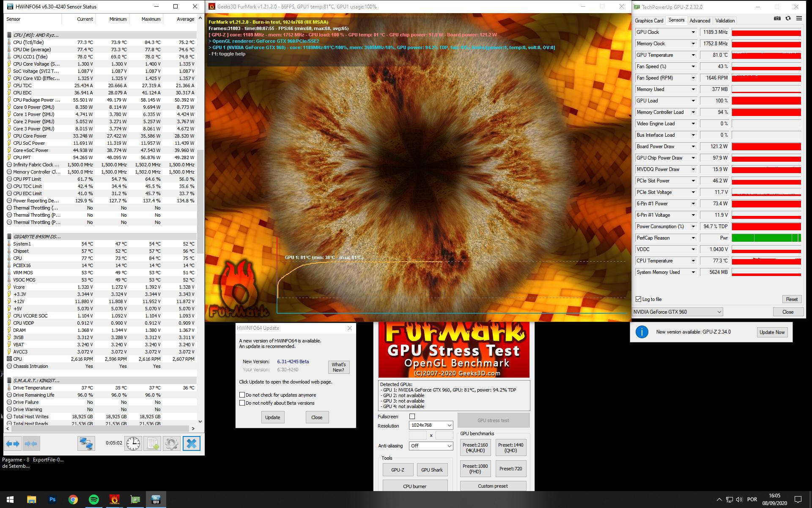
Task: Sort HWiNFO by Maximum column header
Action: click(x=145, y=19)
